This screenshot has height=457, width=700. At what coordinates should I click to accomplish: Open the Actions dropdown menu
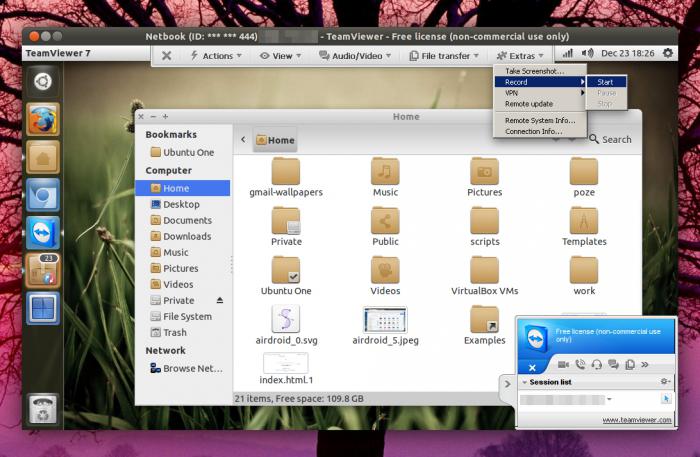(216, 56)
